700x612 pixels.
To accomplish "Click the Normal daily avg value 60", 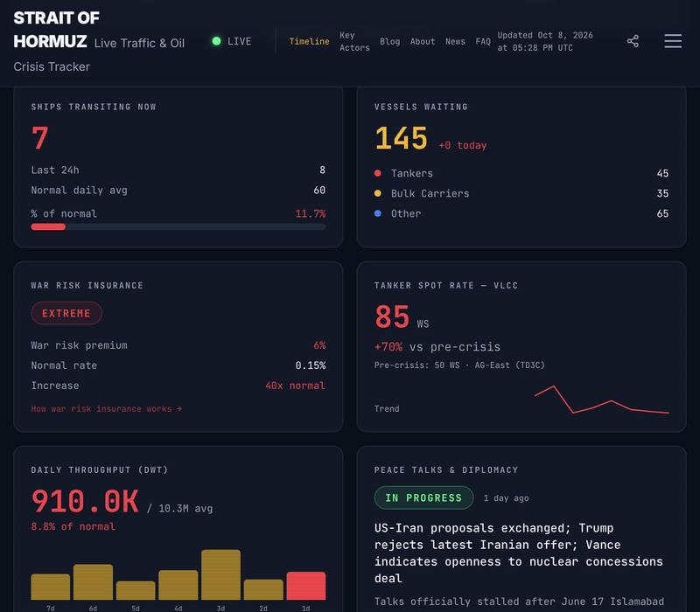I will click(319, 190).
